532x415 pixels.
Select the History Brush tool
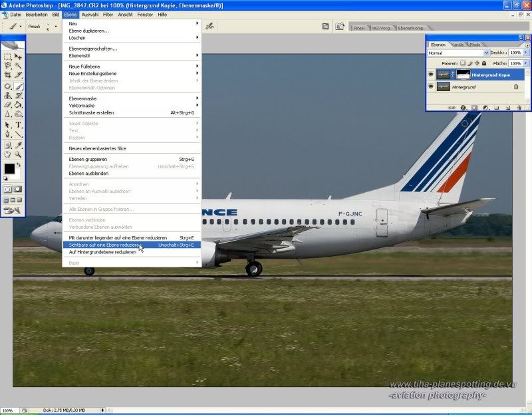coord(19,96)
